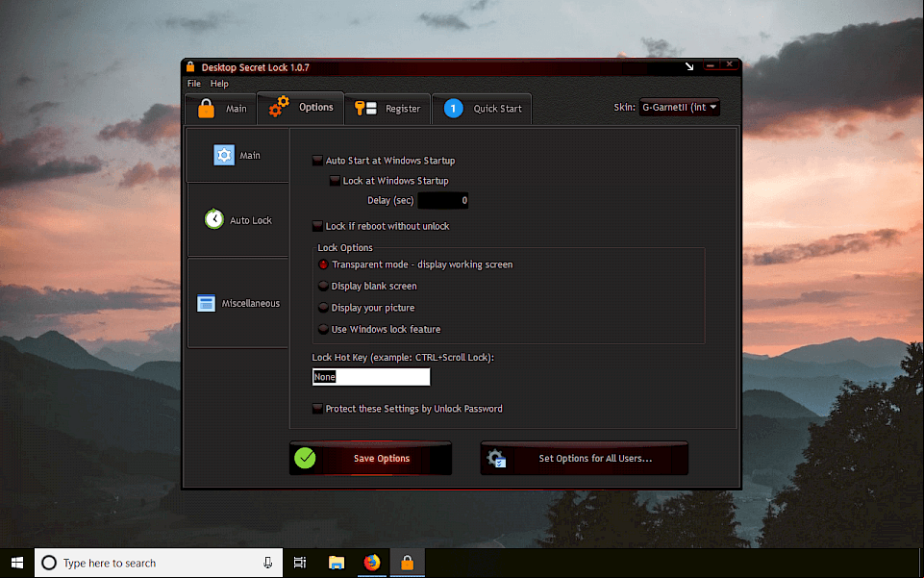This screenshot has height=578, width=924.
Task: Click the gear icon on Set Options for All Users
Action: click(496, 459)
